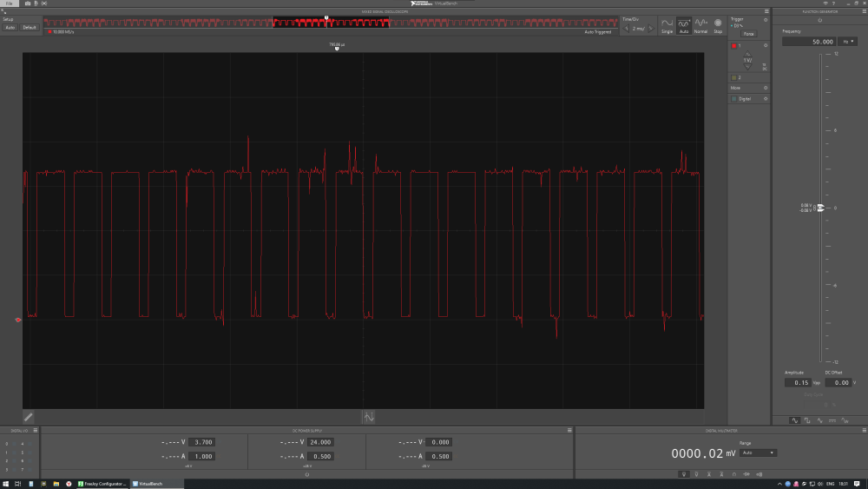Increase Time/Div with right arrow

pos(650,29)
